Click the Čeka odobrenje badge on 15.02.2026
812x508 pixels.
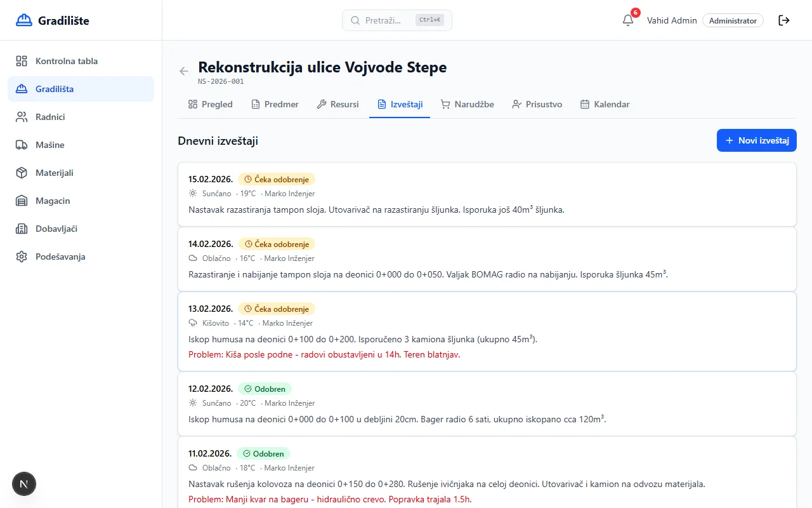277,179
